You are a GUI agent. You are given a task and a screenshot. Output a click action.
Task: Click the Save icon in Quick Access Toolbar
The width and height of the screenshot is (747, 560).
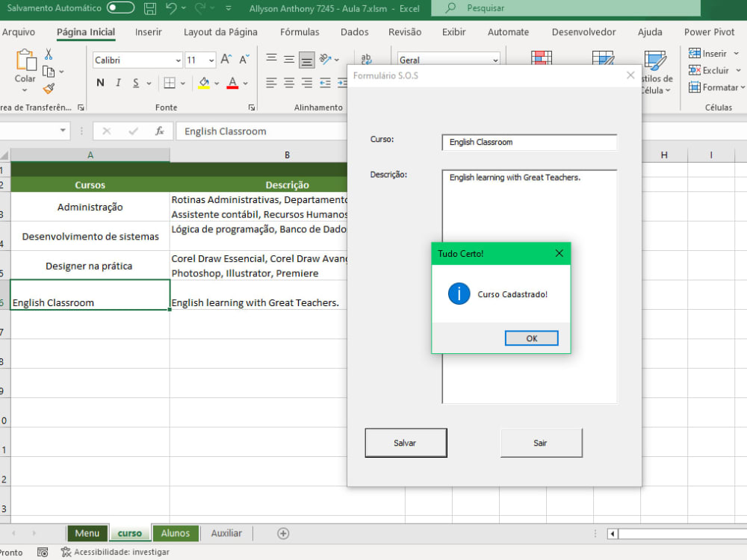click(x=149, y=8)
